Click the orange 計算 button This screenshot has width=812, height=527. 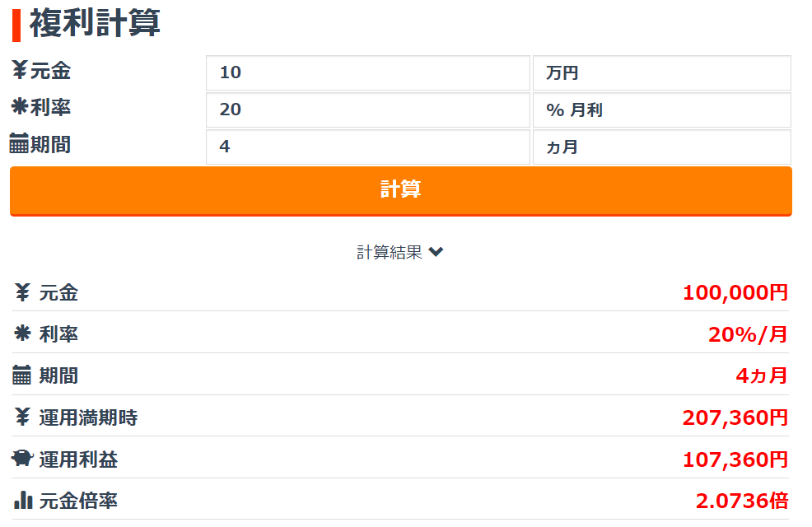click(x=401, y=190)
